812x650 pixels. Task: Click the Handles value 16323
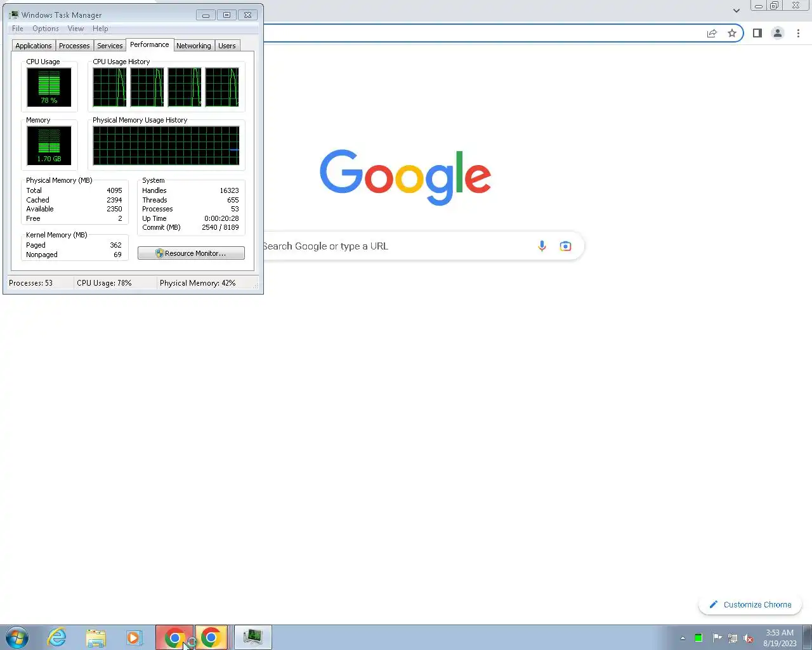(229, 190)
